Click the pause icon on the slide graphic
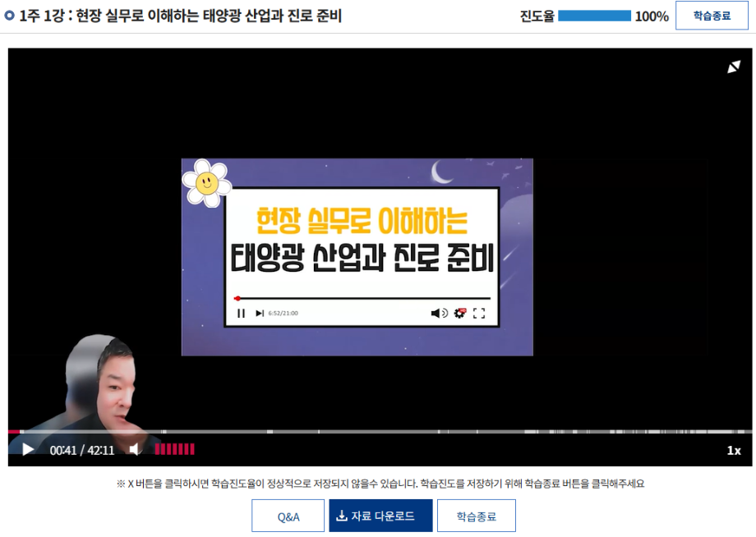The height and width of the screenshot is (537, 756). (241, 314)
